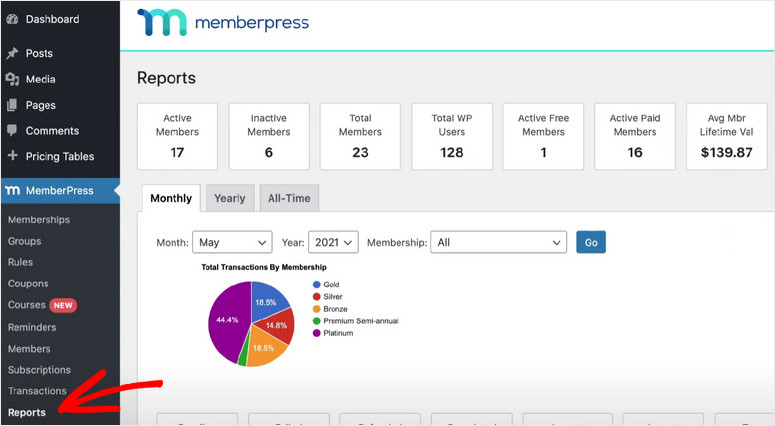Click the Pricing Tables plus icon
775x426 pixels.
click(x=12, y=156)
